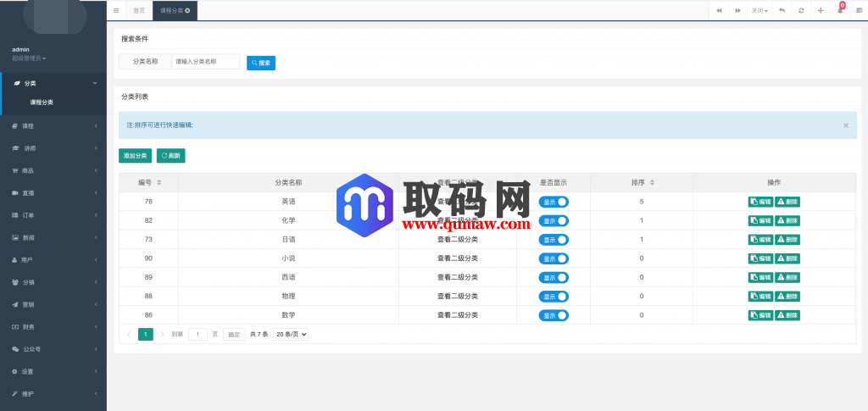Go to next page with right chevron
The image size is (868, 411).
tap(162, 334)
